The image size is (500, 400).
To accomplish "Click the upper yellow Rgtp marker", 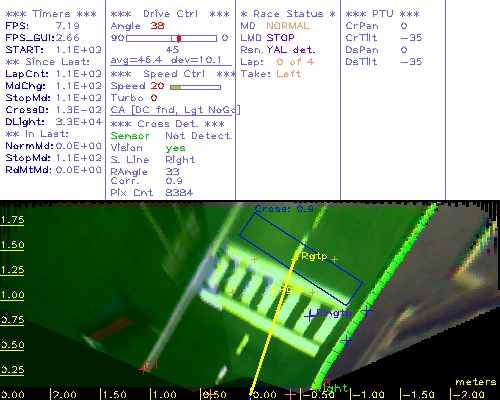I will (295, 257).
